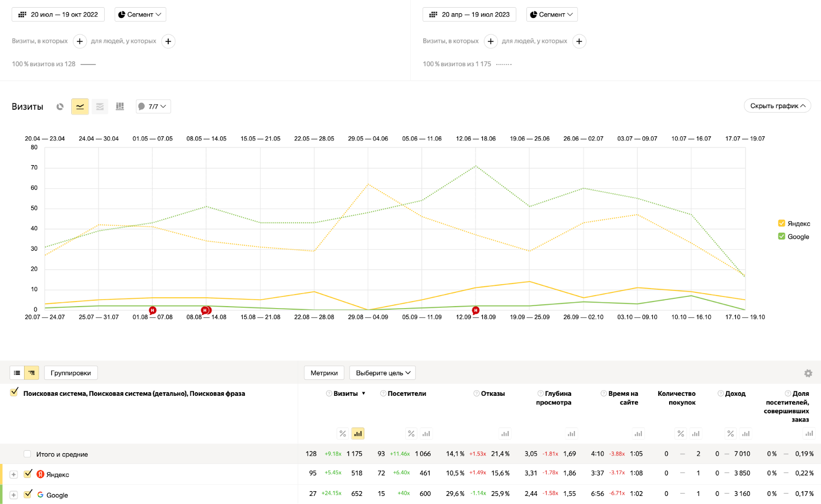
Task: Open help for Доля посетителей metric
Action: [x=788, y=393]
